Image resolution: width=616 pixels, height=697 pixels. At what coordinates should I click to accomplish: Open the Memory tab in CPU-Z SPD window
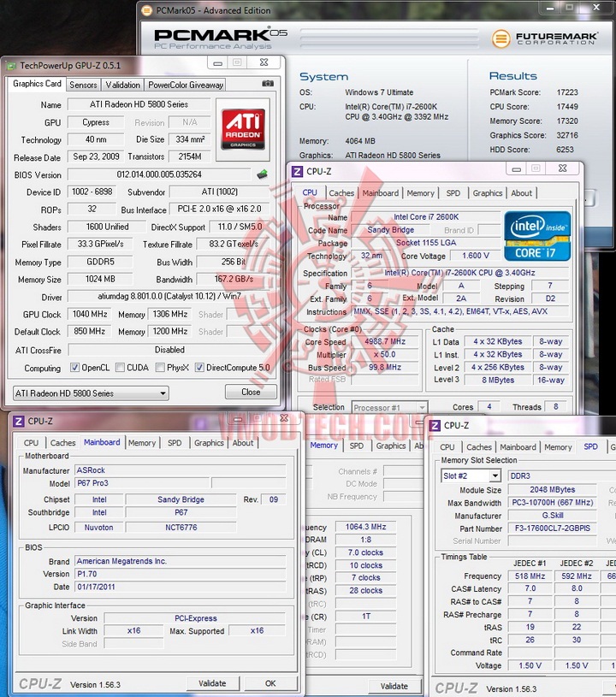(x=558, y=447)
